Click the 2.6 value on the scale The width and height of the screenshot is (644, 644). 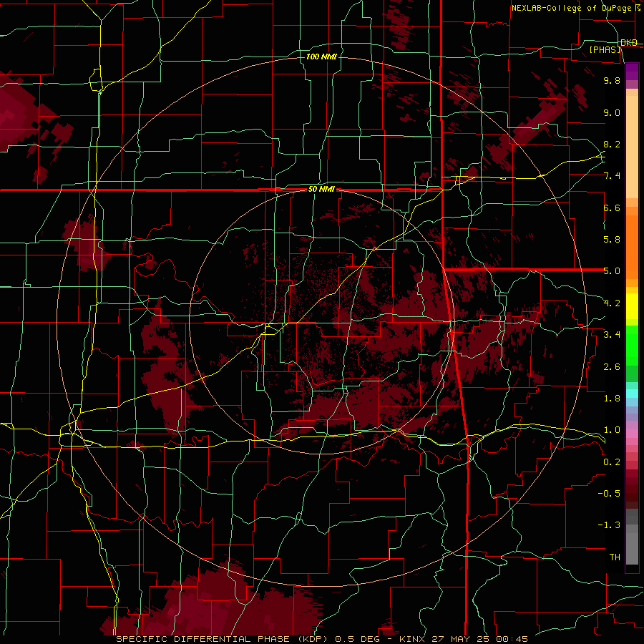[612, 366]
